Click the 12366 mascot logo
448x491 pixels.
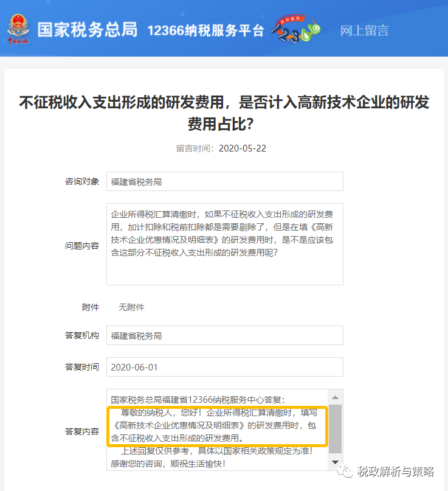click(294, 30)
